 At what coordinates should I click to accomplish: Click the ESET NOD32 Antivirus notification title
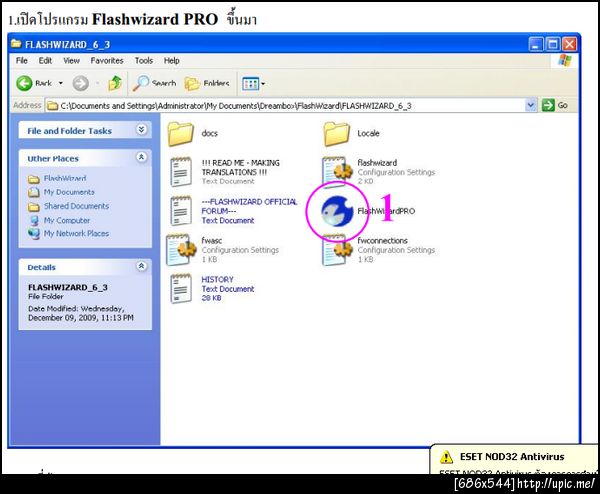(512, 457)
